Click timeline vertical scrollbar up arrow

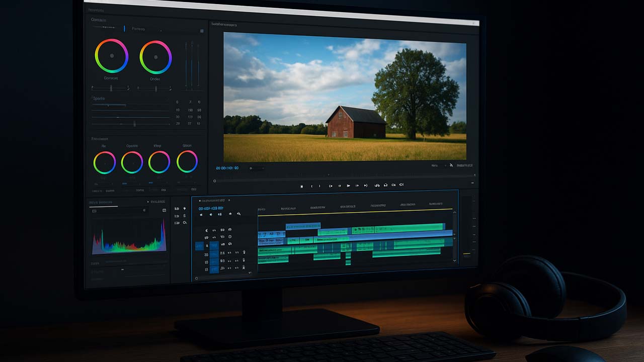(x=455, y=213)
